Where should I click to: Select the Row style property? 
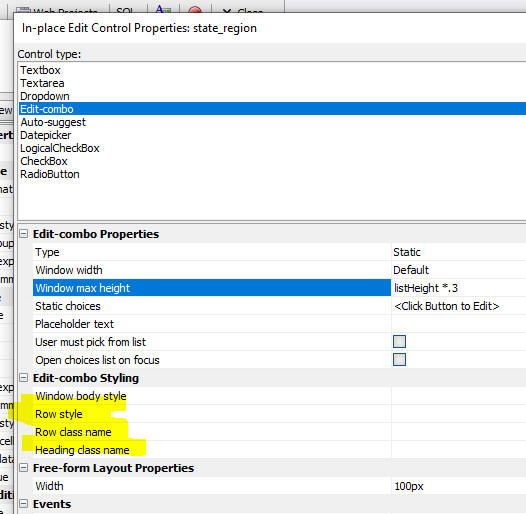212,414
